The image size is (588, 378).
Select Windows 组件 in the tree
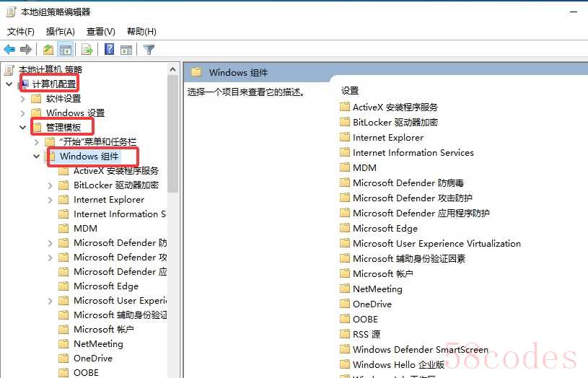[x=89, y=157]
